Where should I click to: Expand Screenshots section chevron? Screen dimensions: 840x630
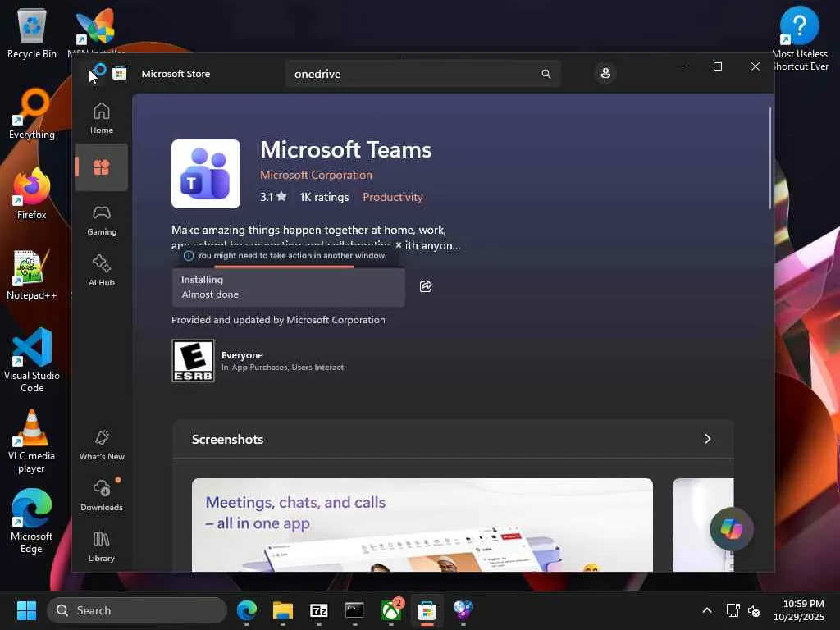[x=708, y=439]
